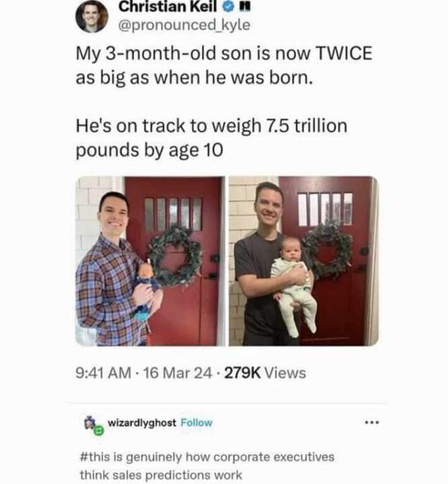
Task: Click the baby in the right photo
Action: coord(293,286)
